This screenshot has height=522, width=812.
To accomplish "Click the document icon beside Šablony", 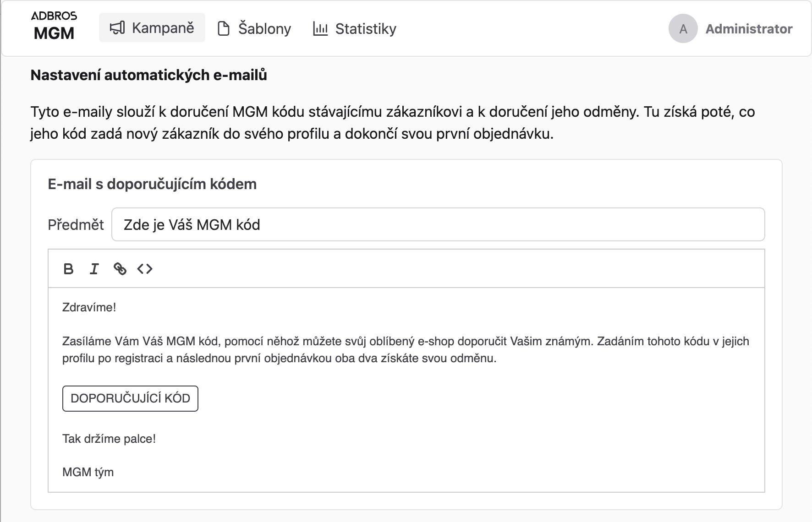I will pos(224,28).
